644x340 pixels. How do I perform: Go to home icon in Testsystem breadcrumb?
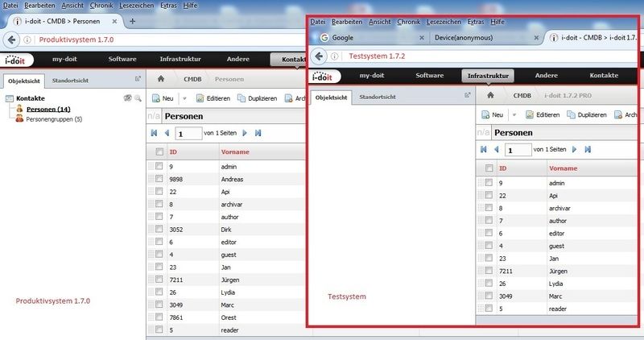[490, 95]
